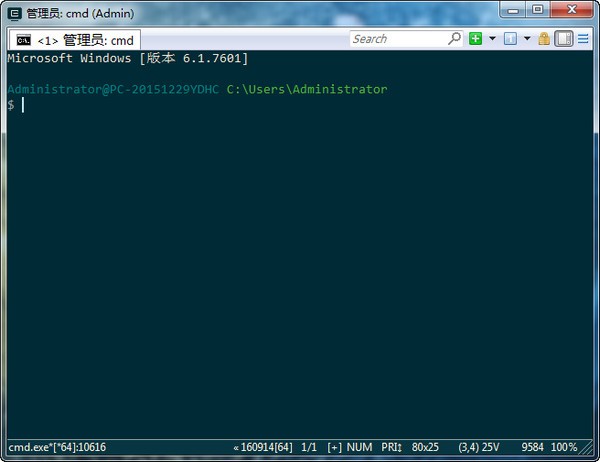Click the '80x25' console size status

pos(425,447)
